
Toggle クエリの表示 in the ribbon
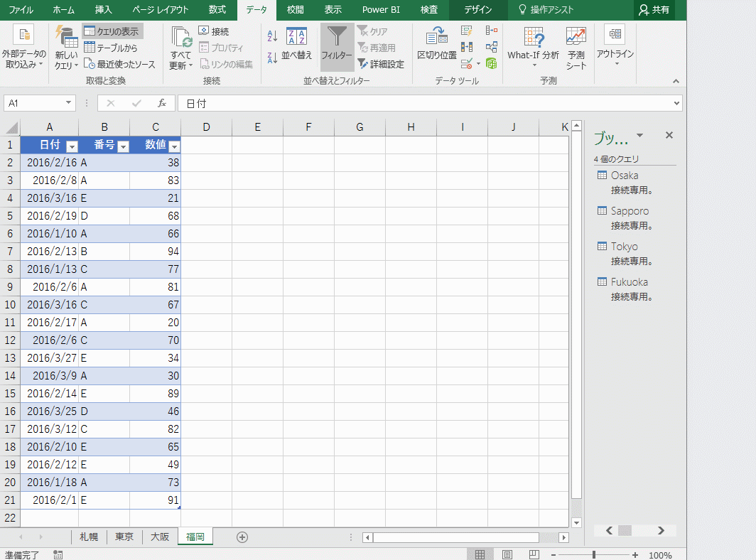click(112, 30)
